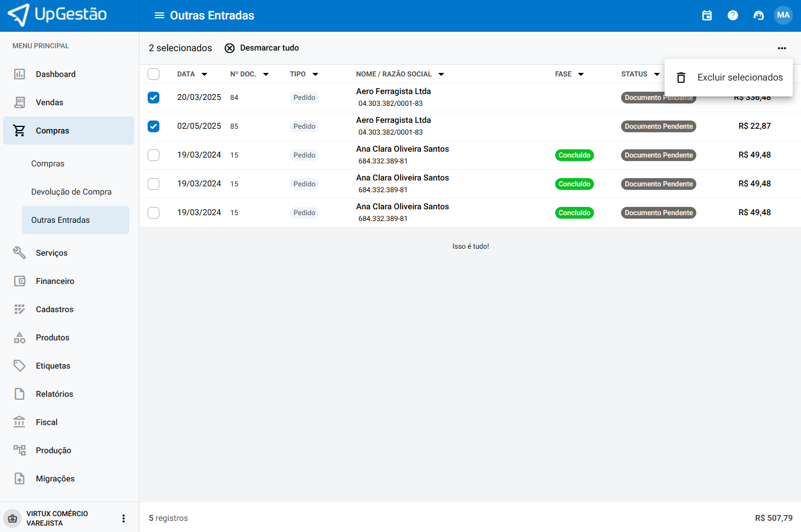801x532 pixels.
Task: Open the three-dot more options menu
Action: pyautogui.click(x=782, y=48)
